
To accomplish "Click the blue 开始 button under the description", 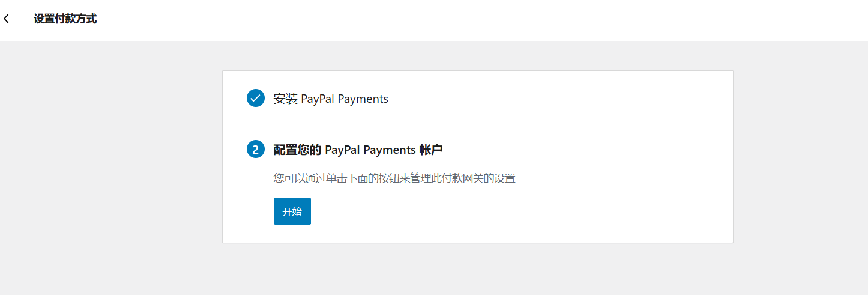I will tap(292, 211).
